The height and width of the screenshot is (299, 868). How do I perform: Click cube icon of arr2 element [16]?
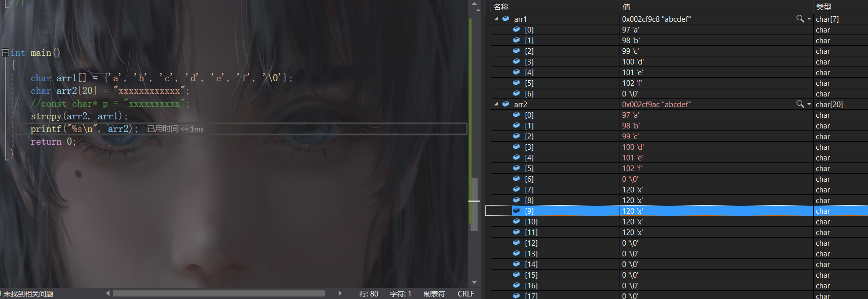(x=516, y=285)
